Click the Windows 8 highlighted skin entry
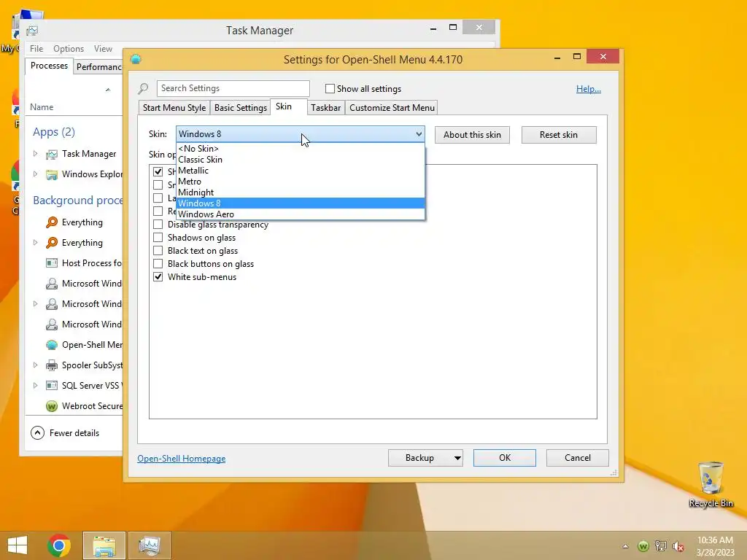Viewport: 747px width, 560px height. click(300, 203)
